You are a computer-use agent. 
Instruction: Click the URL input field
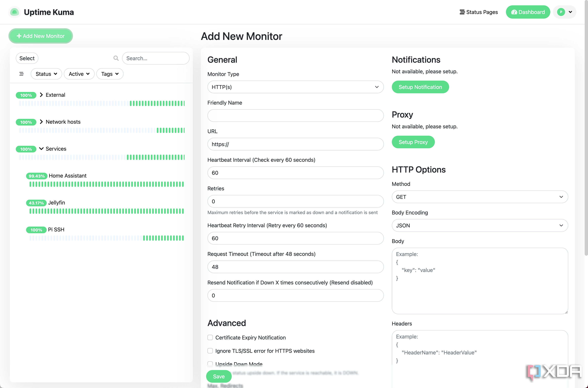[295, 144]
